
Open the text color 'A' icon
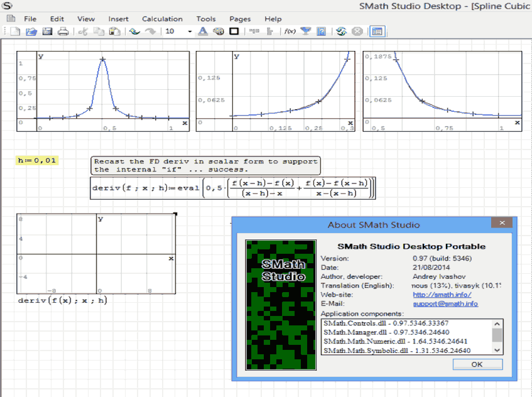[203, 31]
